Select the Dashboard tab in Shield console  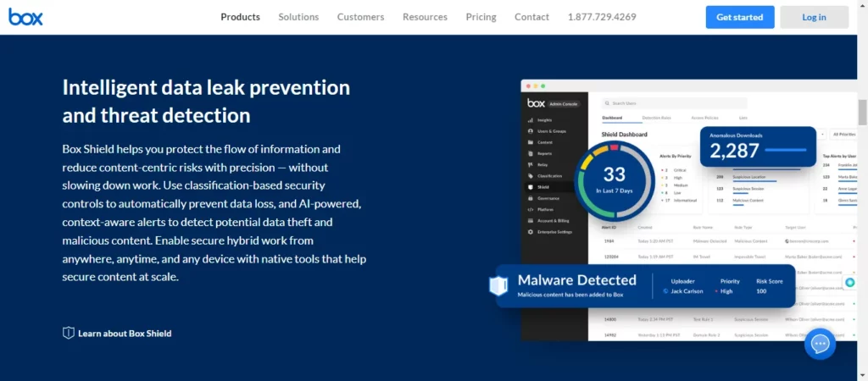tap(612, 118)
